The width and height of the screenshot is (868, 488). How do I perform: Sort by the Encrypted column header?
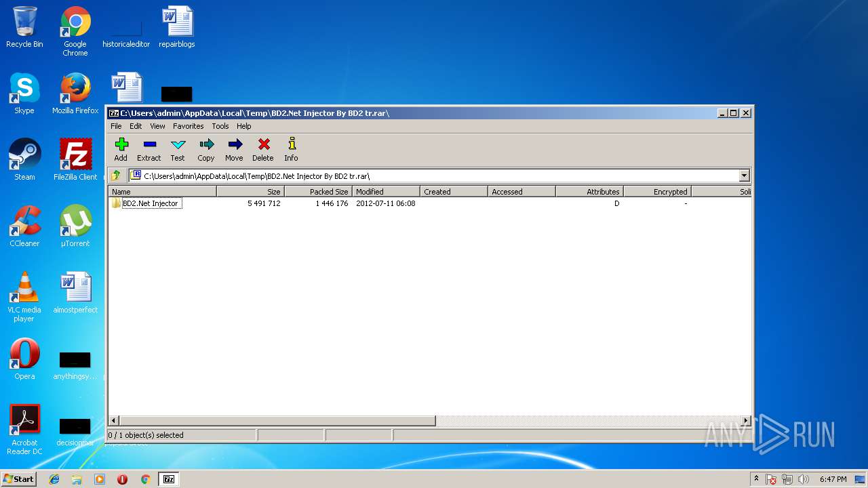tap(658, 192)
